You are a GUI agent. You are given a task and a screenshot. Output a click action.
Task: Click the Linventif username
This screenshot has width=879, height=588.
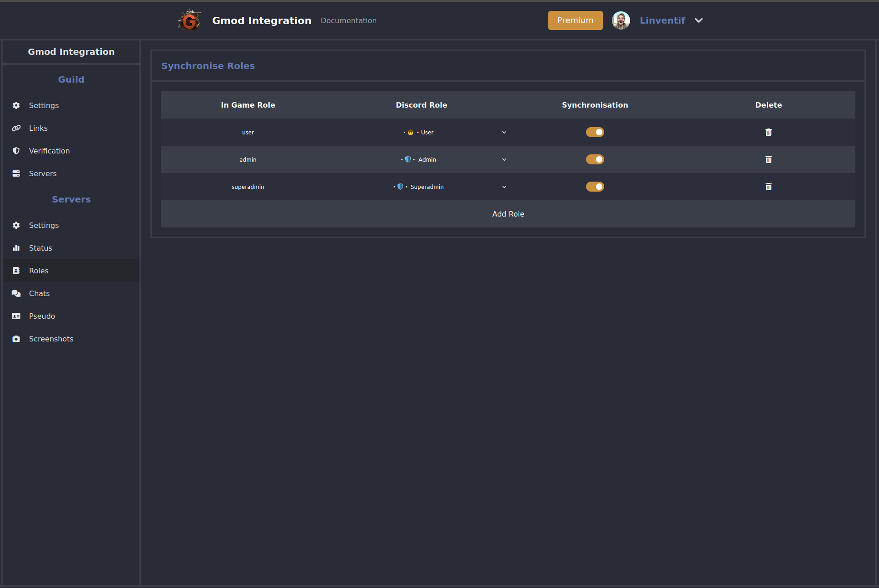(x=662, y=20)
